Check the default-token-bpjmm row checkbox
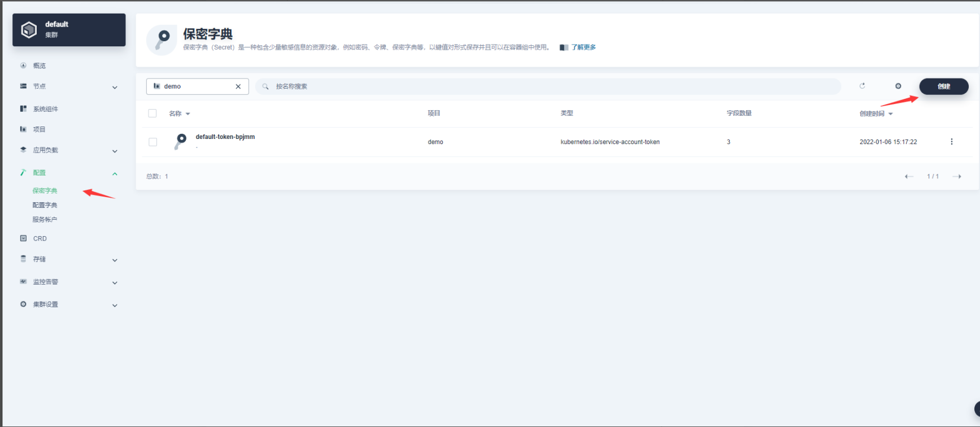Viewport: 980px width, 427px height. [153, 142]
